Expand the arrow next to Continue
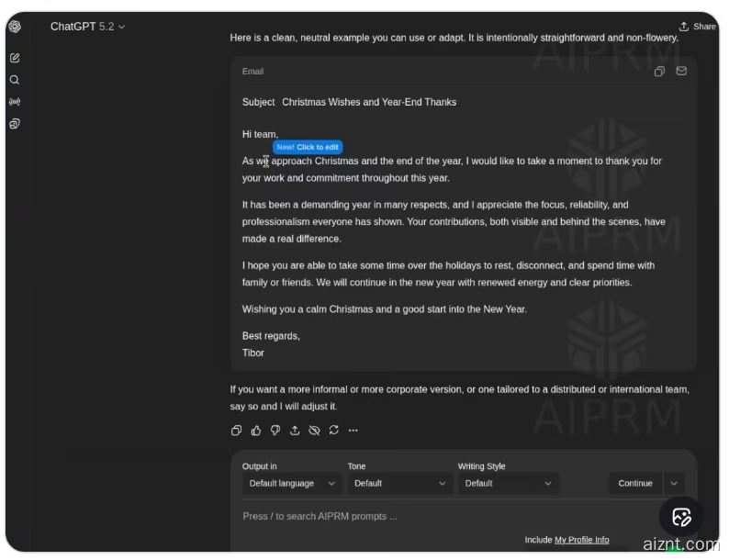 coord(674,484)
